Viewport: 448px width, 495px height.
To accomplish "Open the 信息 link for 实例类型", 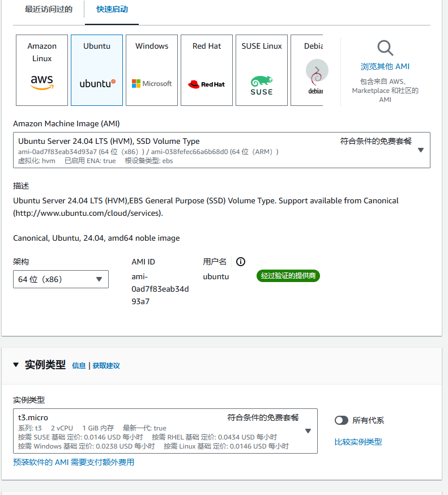I will point(79,365).
